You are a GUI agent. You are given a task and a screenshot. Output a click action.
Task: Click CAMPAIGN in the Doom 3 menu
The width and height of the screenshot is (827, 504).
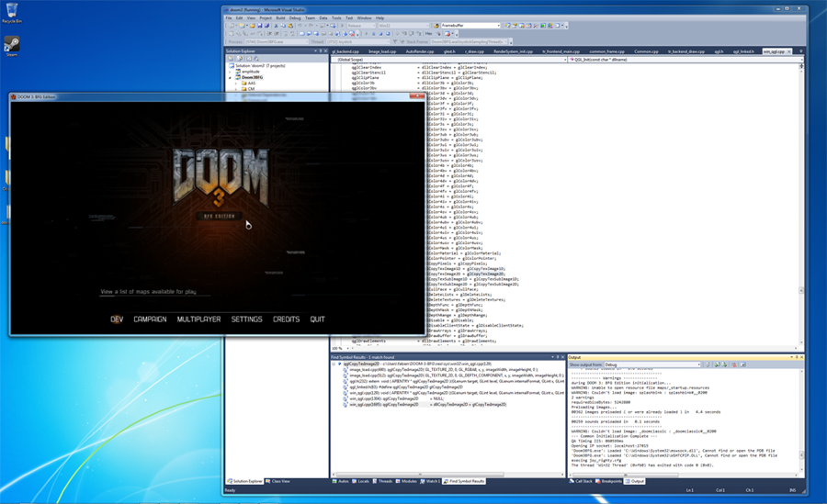[x=151, y=319]
